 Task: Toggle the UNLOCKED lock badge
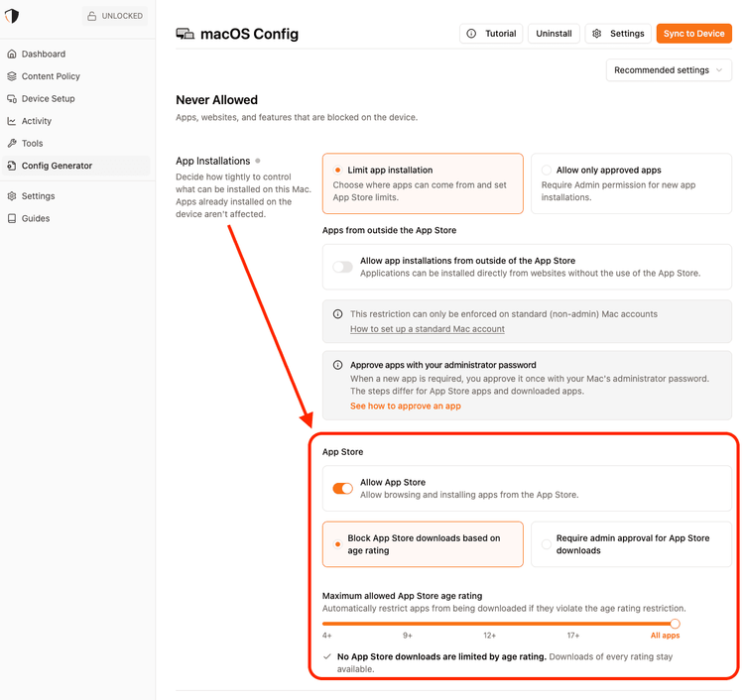(115, 16)
